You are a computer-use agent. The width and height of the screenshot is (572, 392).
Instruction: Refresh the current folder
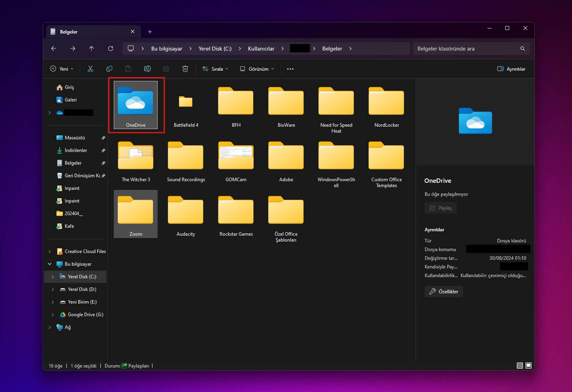click(111, 49)
